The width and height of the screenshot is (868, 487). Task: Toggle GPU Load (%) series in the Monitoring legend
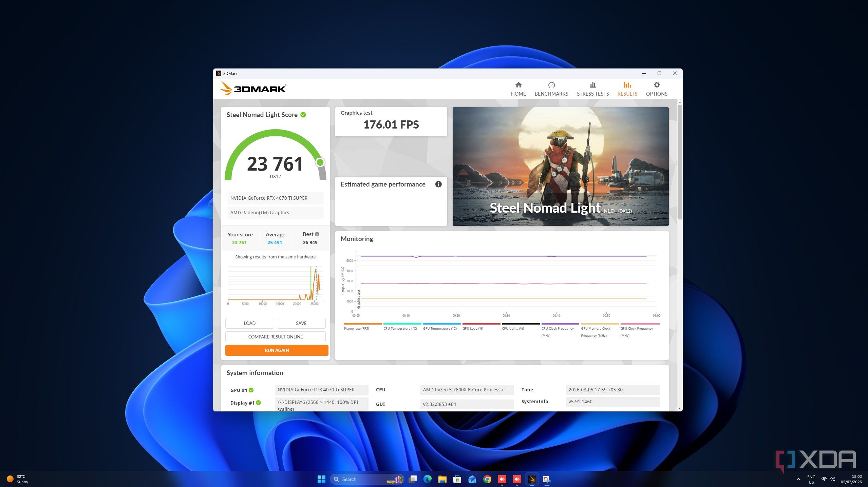point(481,326)
